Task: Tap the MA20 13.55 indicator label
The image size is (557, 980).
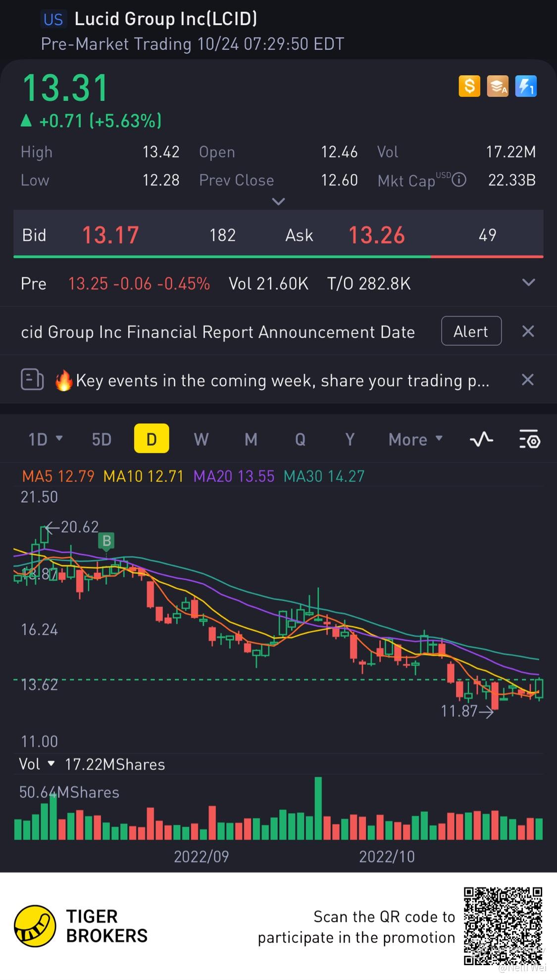Action: (234, 476)
